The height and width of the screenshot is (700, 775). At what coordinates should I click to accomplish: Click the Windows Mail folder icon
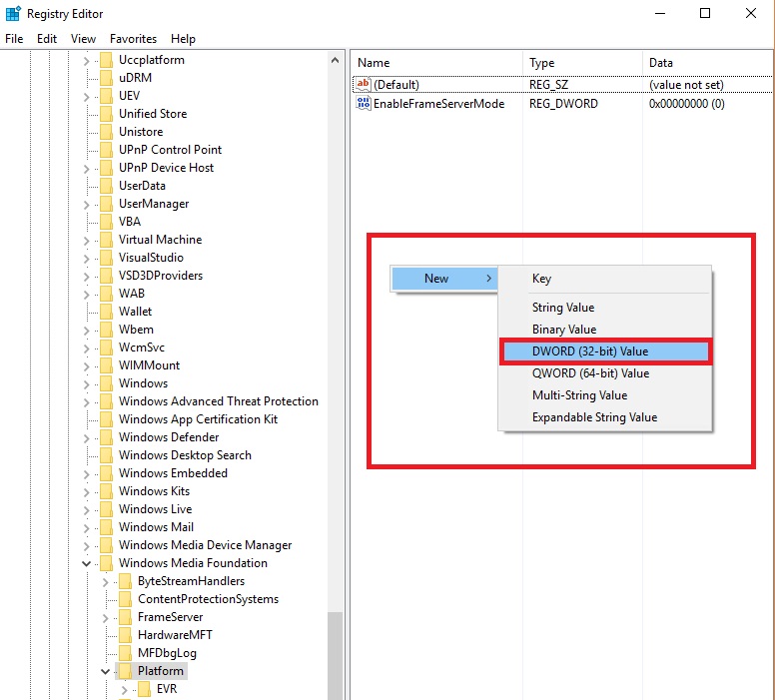[x=106, y=527]
